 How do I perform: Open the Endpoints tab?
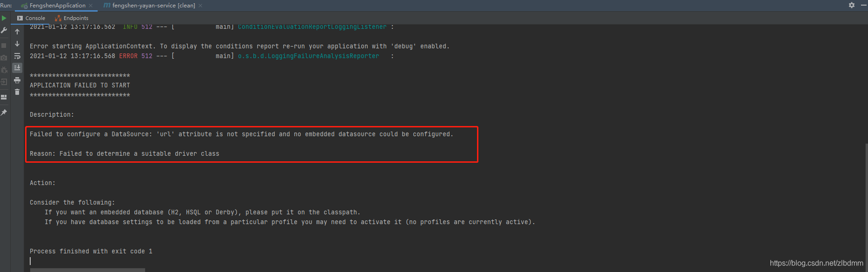(x=72, y=18)
